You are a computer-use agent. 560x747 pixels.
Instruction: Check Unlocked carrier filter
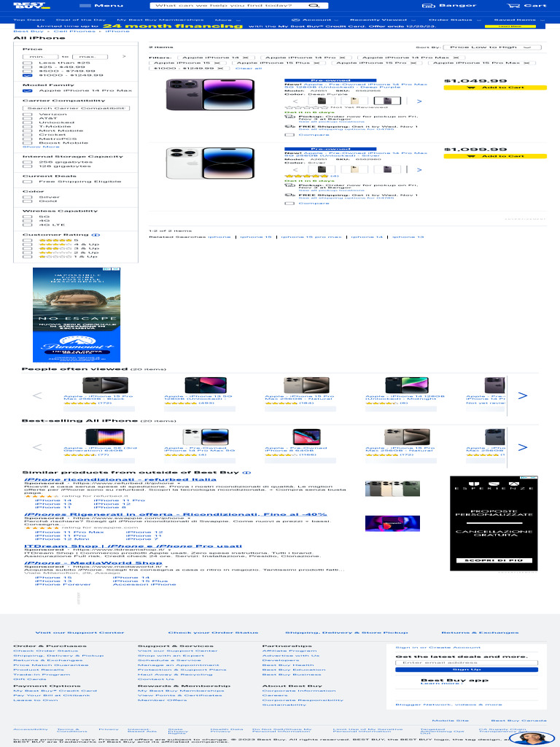(x=28, y=123)
